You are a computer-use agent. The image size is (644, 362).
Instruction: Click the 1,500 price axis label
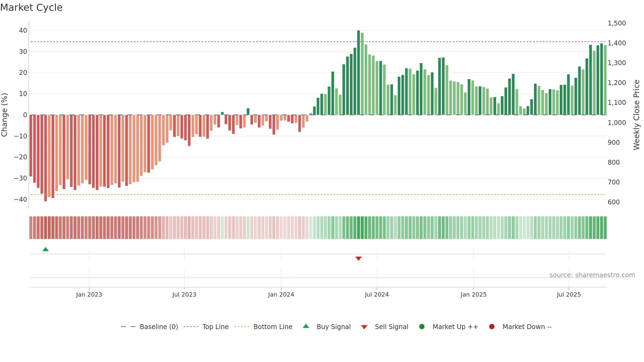tap(617, 23)
